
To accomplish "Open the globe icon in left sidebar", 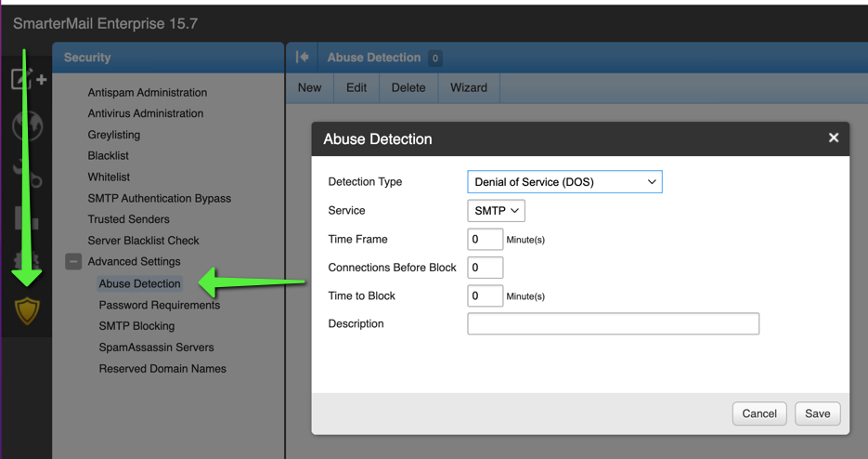I will click(27, 125).
